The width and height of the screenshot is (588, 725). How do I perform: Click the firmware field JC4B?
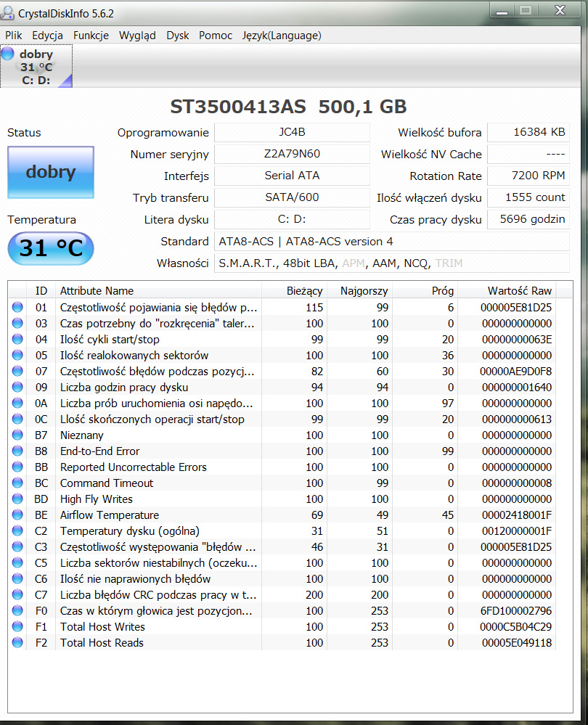tap(292, 132)
